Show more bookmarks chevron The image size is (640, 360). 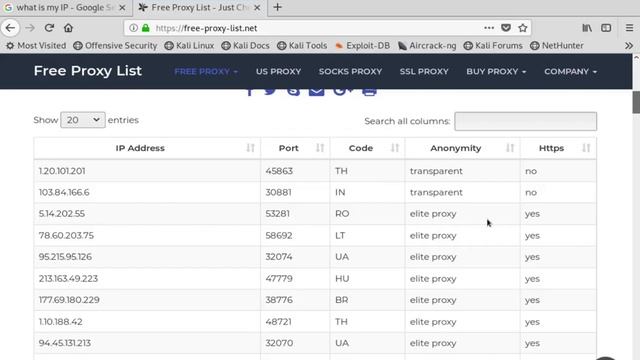click(x=629, y=46)
